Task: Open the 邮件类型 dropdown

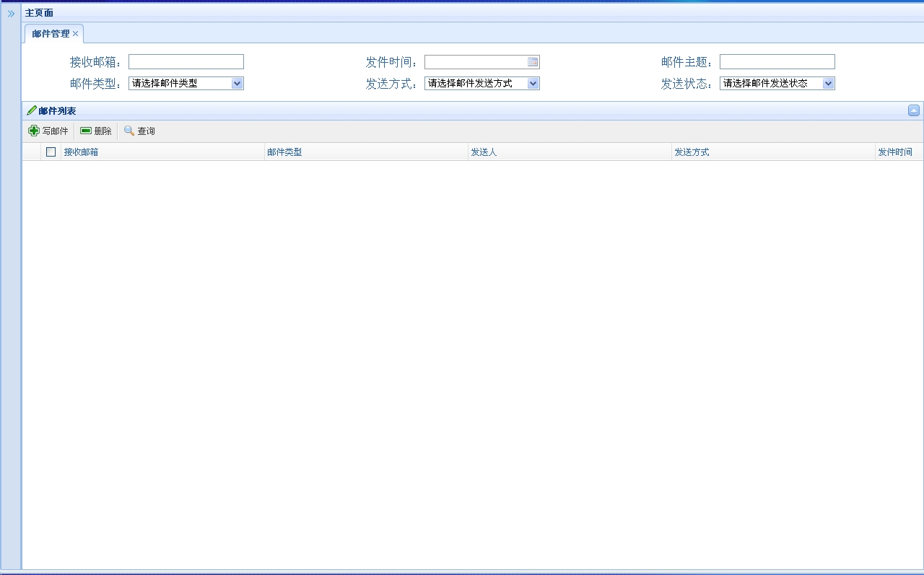Action: (x=186, y=83)
